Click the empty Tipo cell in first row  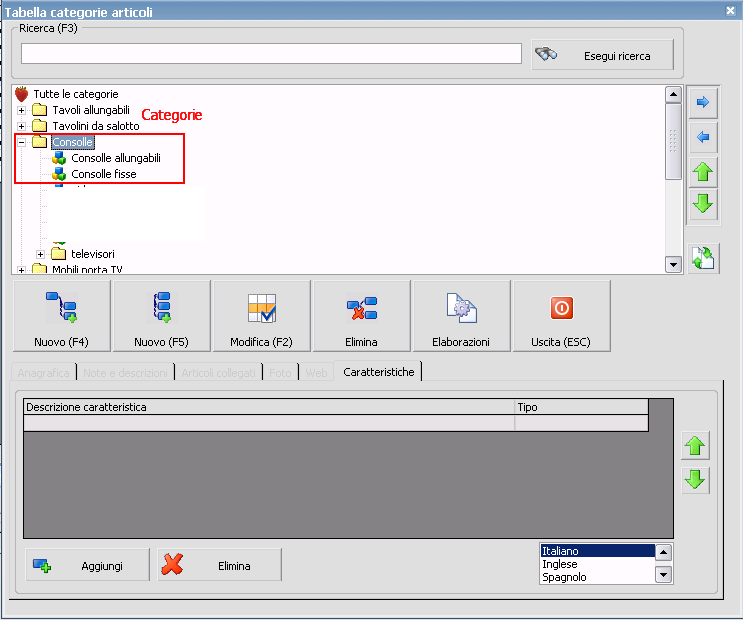(x=581, y=423)
